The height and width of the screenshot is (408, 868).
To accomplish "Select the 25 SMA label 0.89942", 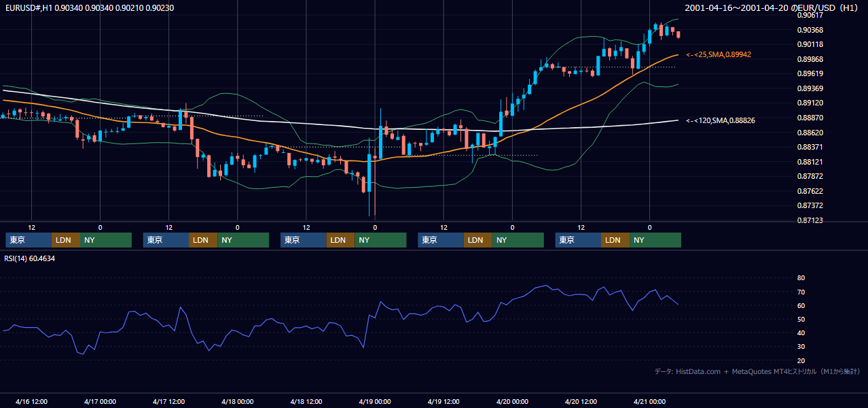I will click(719, 54).
